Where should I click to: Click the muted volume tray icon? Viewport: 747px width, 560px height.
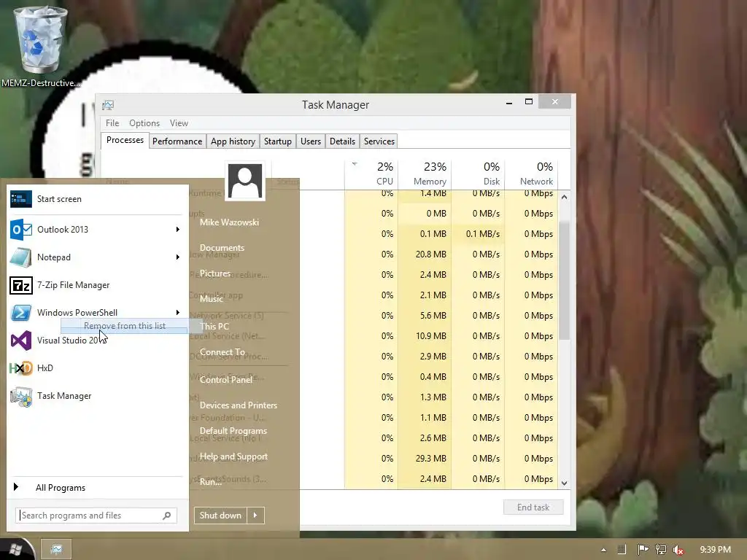click(678, 550)
